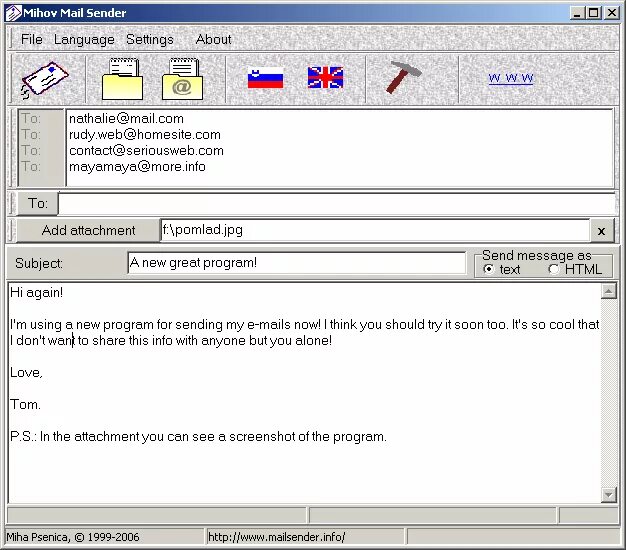The width and height of the screenshot is (626, 550).
Task: Select recipient nathalie@mail.com
Action: 126,119
